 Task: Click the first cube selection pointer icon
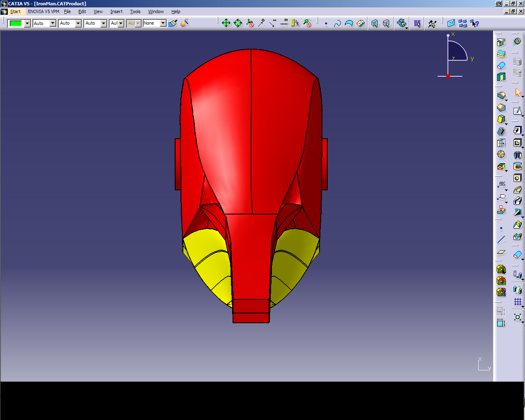374,24
